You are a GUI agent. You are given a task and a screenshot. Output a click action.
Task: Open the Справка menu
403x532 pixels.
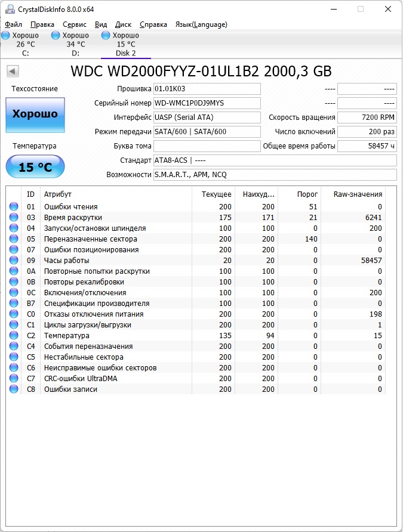(153, 24)
